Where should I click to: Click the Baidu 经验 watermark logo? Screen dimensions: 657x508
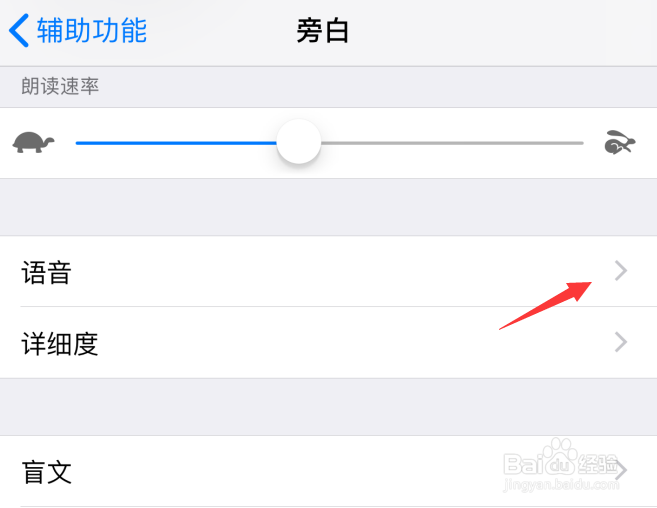561,465
